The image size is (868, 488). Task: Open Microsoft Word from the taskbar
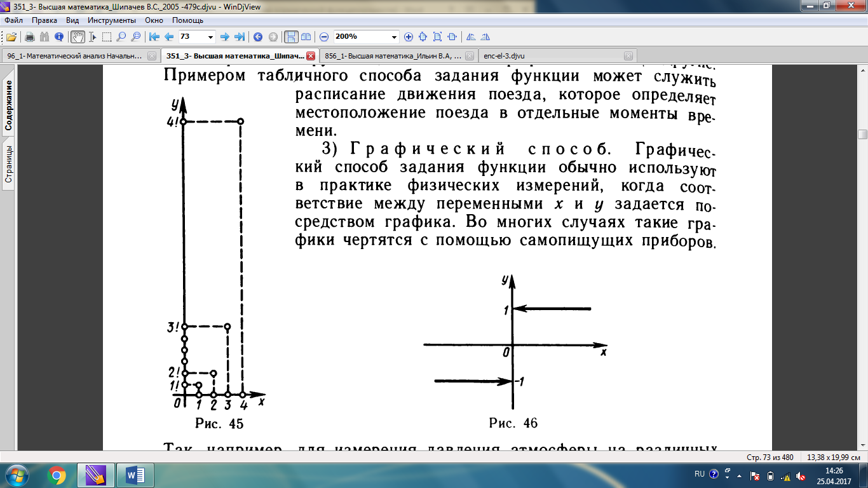[x=135, y=475]
